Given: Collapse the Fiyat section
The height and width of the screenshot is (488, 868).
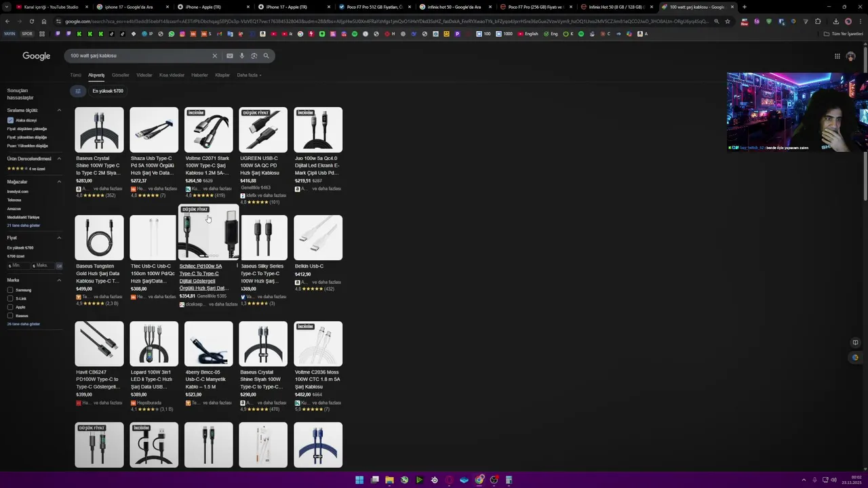Looking at the screenshot, I should pyautogui.click(x=59, y=238).
